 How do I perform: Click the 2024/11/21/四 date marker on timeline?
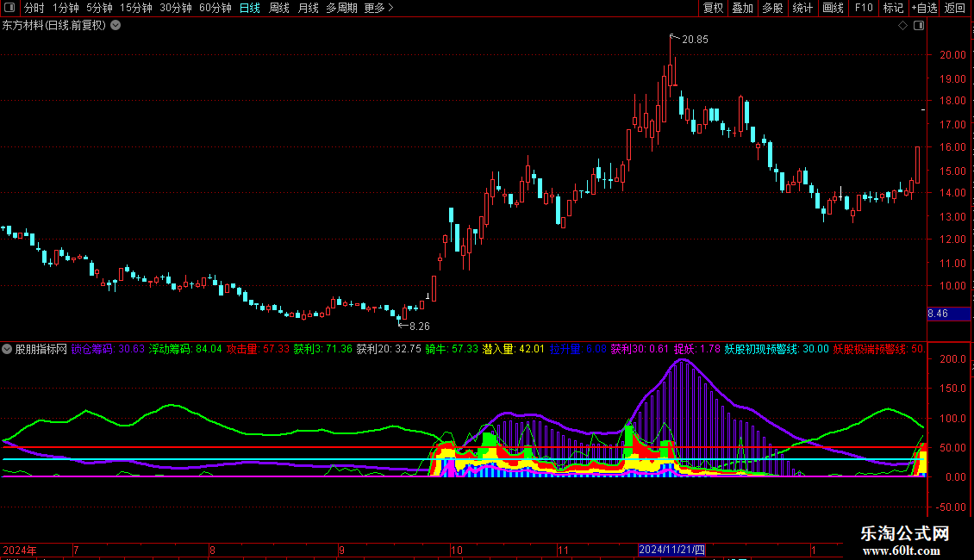pyautogui.click(x=671, y=550)
